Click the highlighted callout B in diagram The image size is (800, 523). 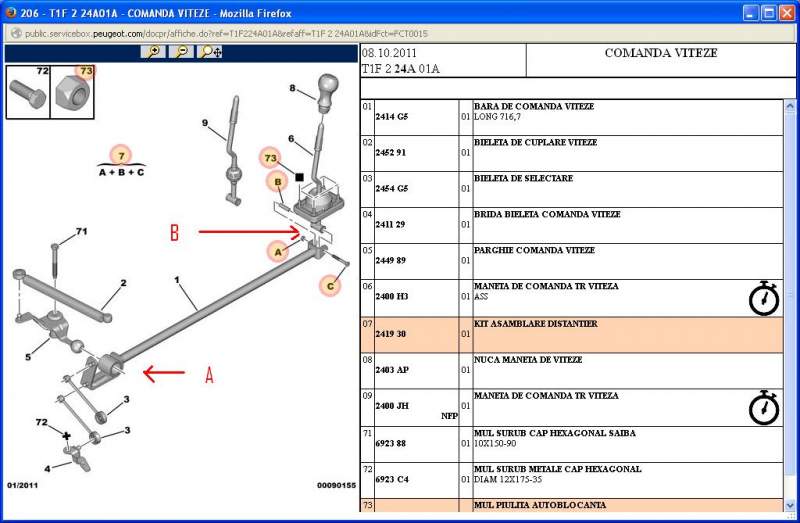point(278,182)
